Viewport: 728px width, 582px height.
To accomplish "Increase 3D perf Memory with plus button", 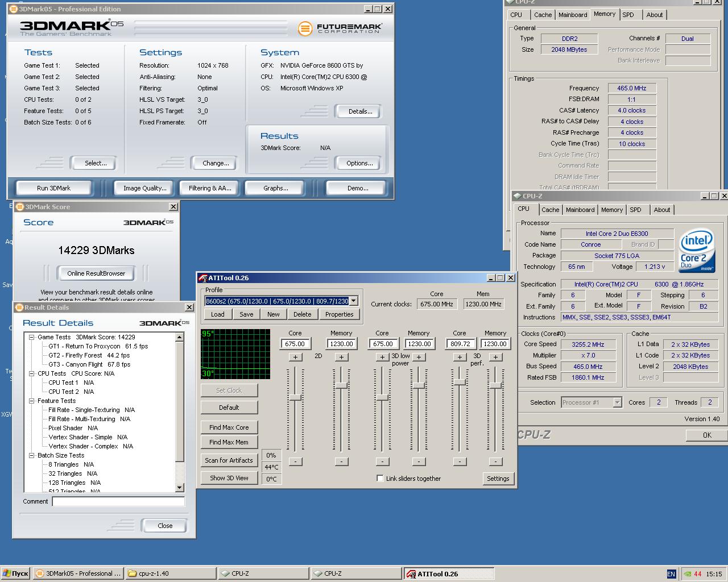I will click(x=495, y=357).
